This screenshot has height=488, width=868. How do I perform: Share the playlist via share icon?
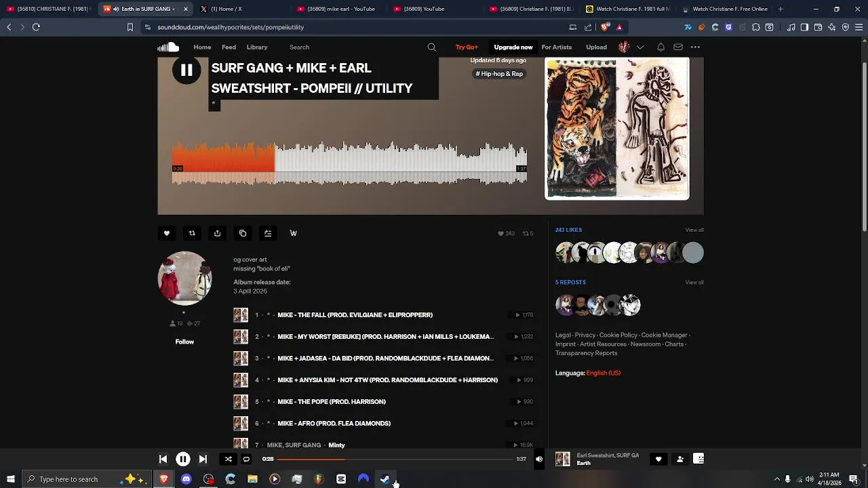[x=217, y=233]
